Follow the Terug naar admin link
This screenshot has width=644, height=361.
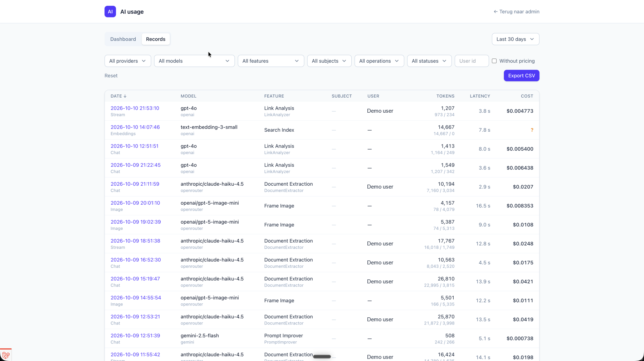click(516, 11)
